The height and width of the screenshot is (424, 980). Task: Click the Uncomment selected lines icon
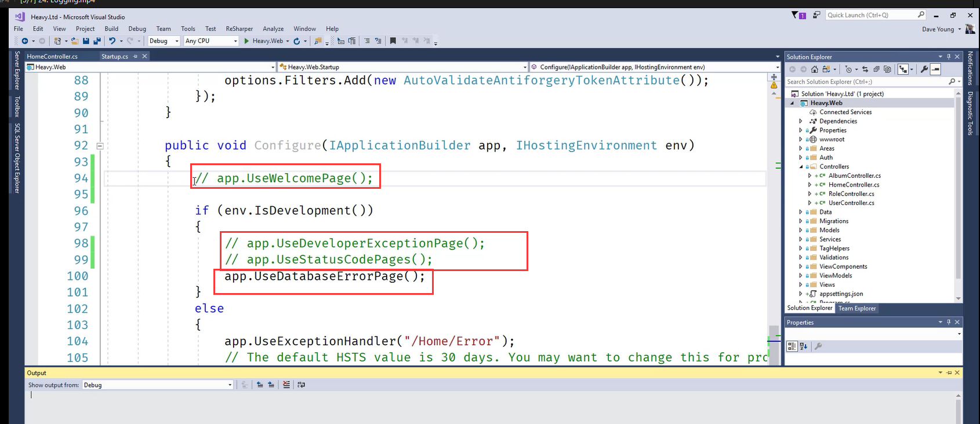click(378, 41)
